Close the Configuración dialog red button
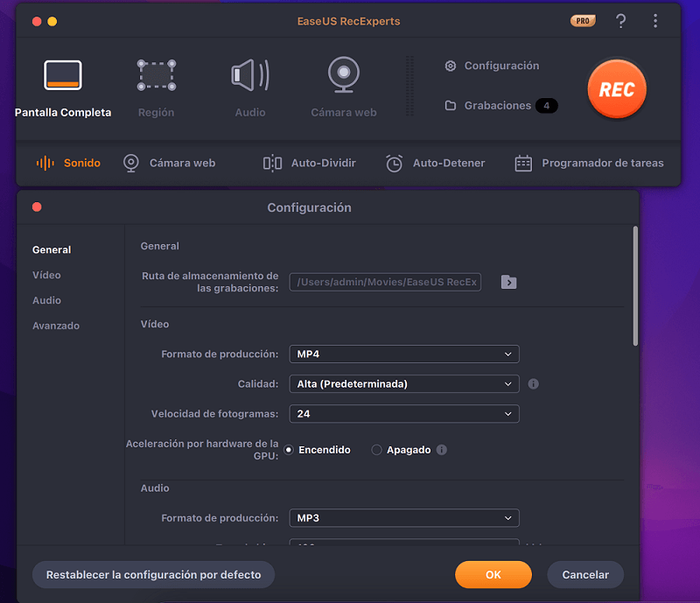Screen dimensions: 700x603 [x=37, y=207]
